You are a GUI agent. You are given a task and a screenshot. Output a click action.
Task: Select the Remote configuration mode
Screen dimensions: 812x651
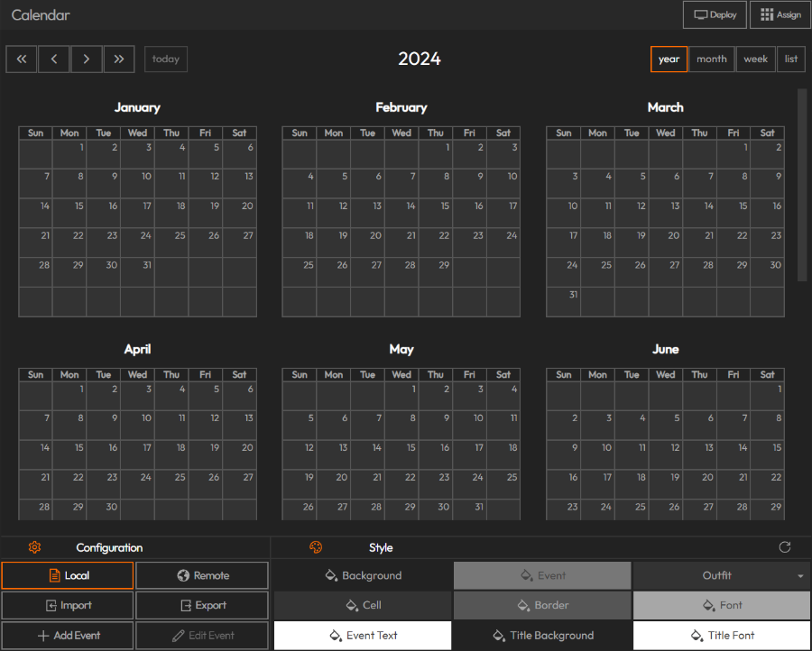click(x=202, y=574)
